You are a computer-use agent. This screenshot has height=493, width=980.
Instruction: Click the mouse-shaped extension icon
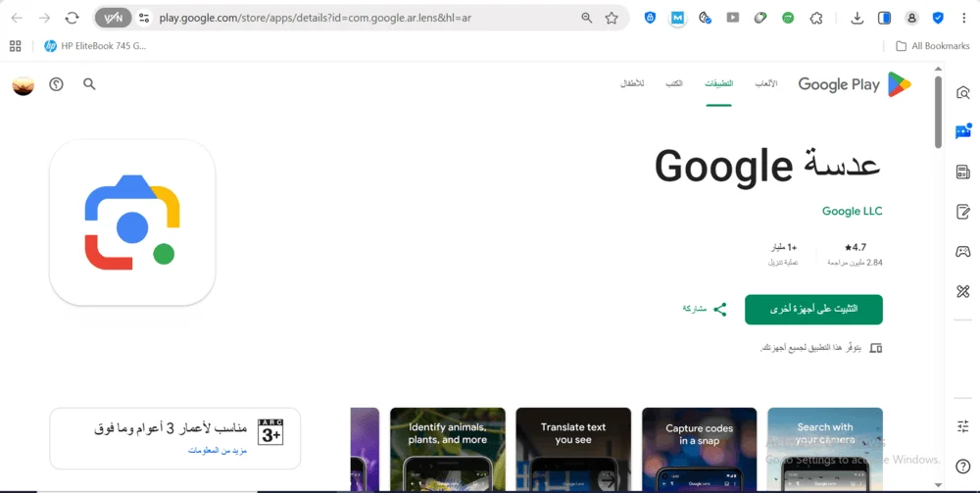(760, 18)
